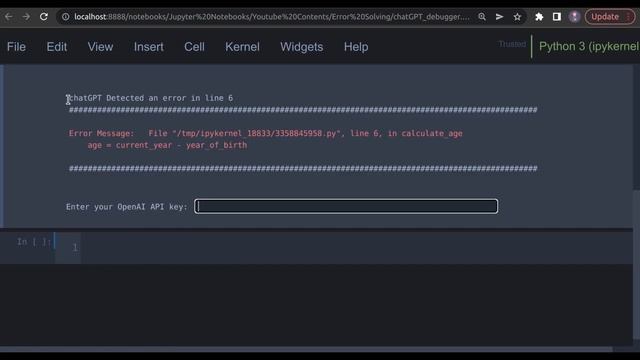
Task: Open the View menu
Action: (100, 47)
